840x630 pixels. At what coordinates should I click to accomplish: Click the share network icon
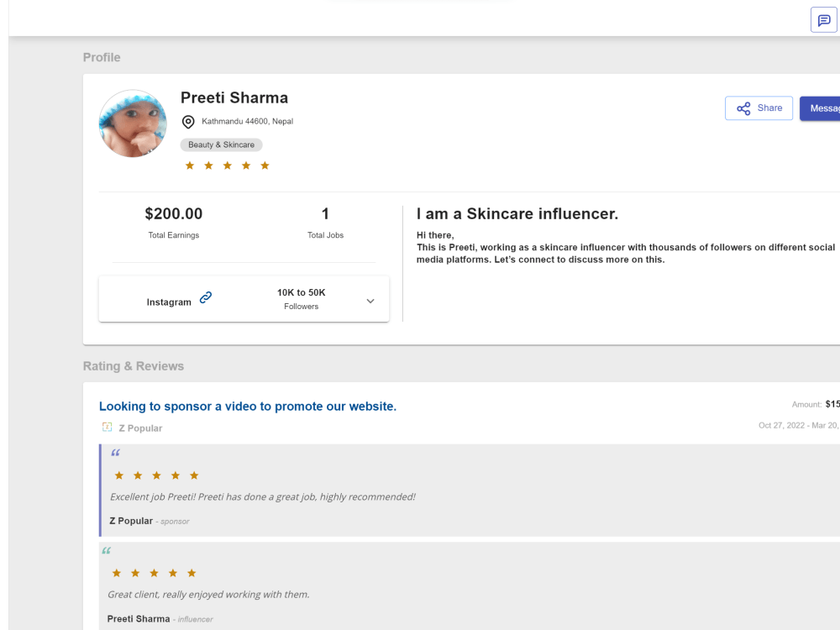click(743, 108)
